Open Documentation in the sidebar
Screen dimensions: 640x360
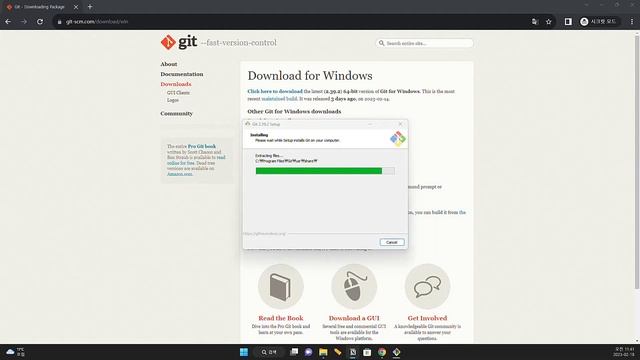coord(182,74)
